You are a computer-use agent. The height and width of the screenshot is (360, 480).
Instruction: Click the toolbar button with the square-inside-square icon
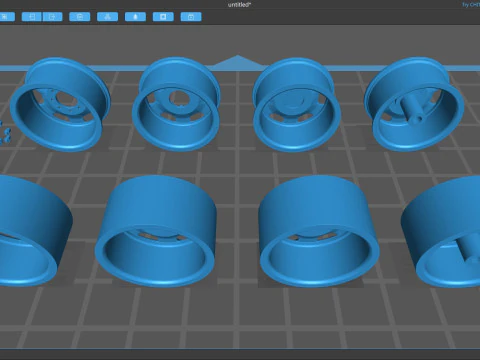pyautogui.click(x=163, y=17)
